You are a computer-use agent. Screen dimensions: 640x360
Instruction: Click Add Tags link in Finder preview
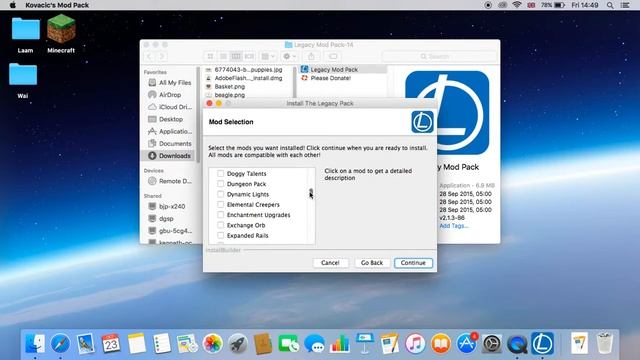click(454, 226)
